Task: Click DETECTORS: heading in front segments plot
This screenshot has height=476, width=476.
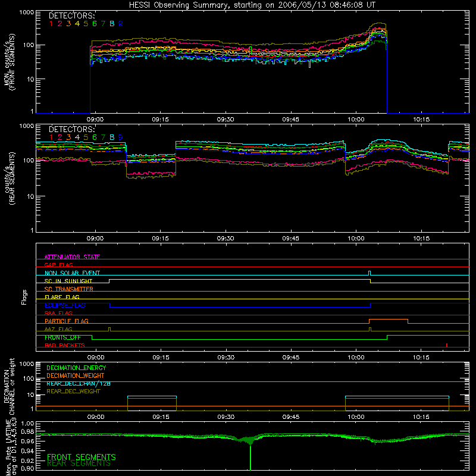Action: point(72,15)
